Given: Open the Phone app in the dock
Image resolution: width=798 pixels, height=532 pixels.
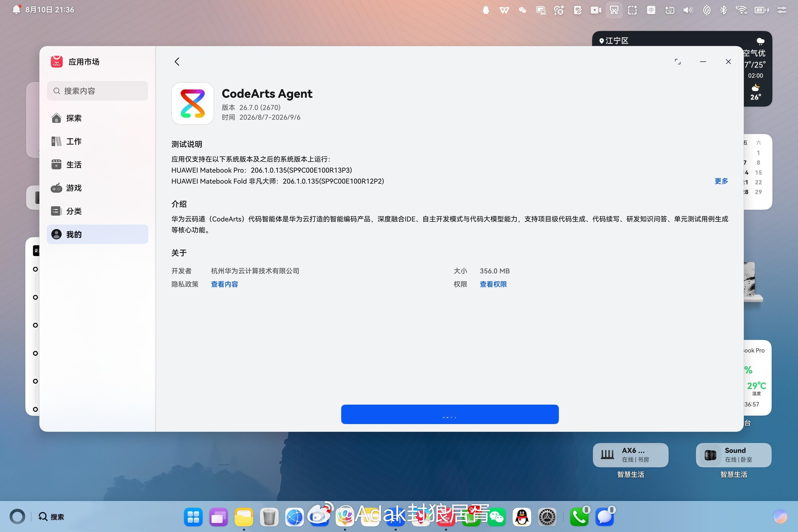Looking at the screenshot, I should 579,517.
